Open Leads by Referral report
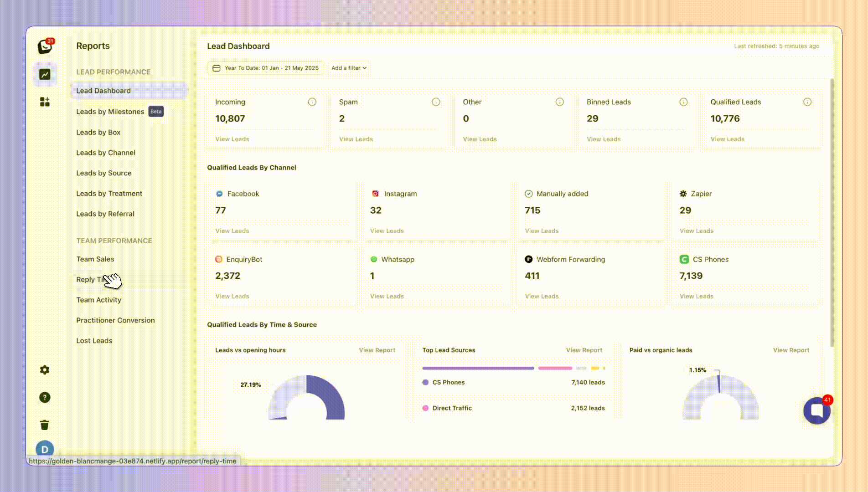The height and width of the screenshot is (492, 868). coord(105,214)
